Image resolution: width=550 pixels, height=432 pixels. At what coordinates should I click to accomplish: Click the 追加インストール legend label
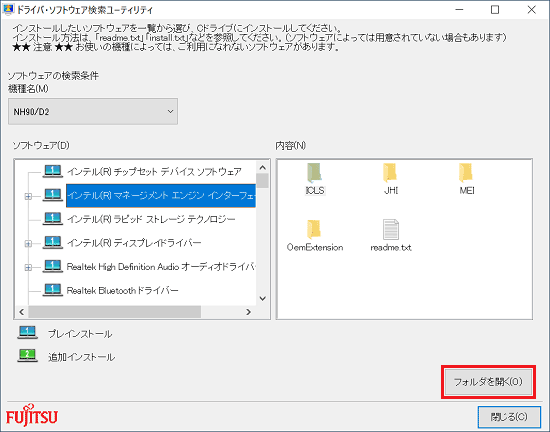(81, 357)
